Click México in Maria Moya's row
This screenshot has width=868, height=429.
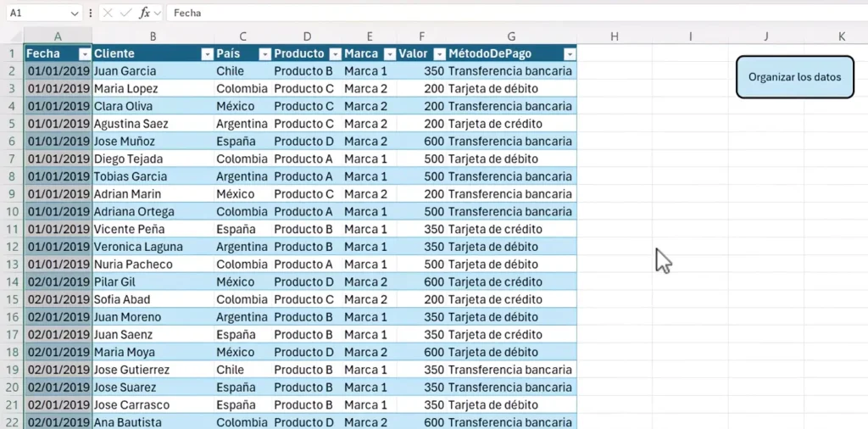(243, 352)
